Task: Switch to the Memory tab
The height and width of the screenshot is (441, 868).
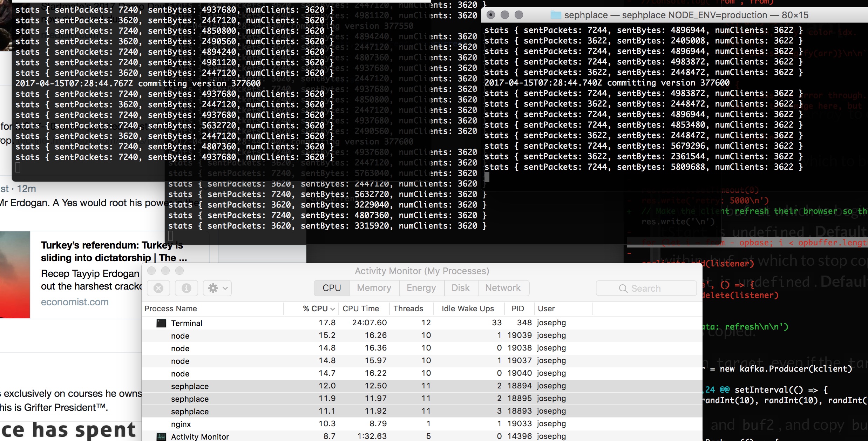Action: [374, 288]
